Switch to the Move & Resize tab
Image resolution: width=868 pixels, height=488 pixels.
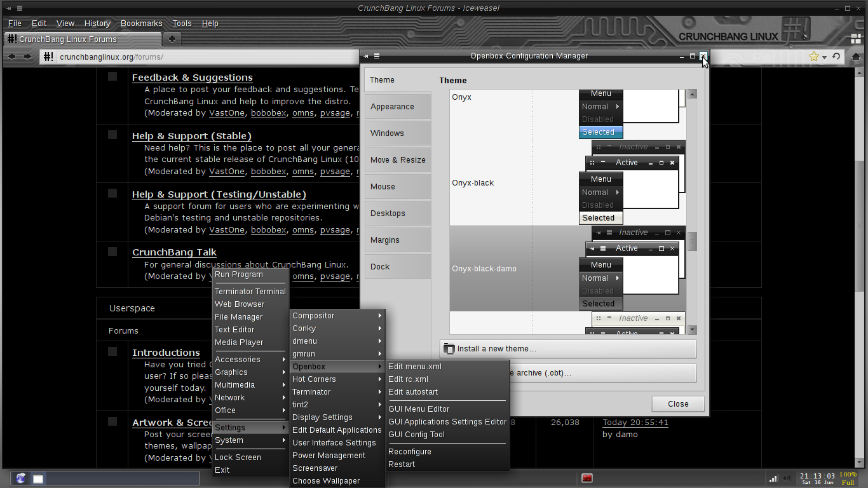pyautogui.click(x=398, y=160)
